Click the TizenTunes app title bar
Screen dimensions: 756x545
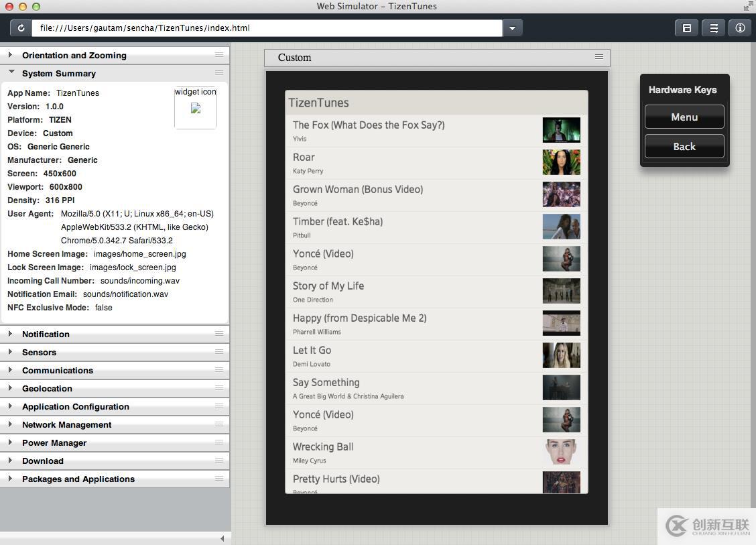point(436,103)
